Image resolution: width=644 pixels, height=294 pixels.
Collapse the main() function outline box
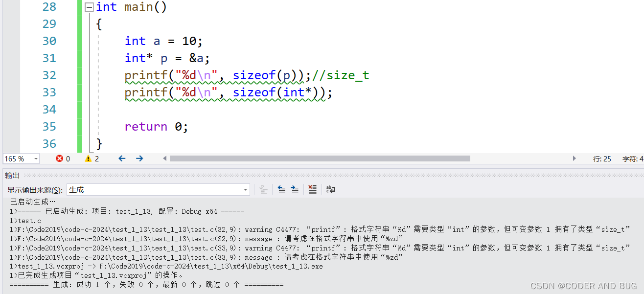(89, 7)
